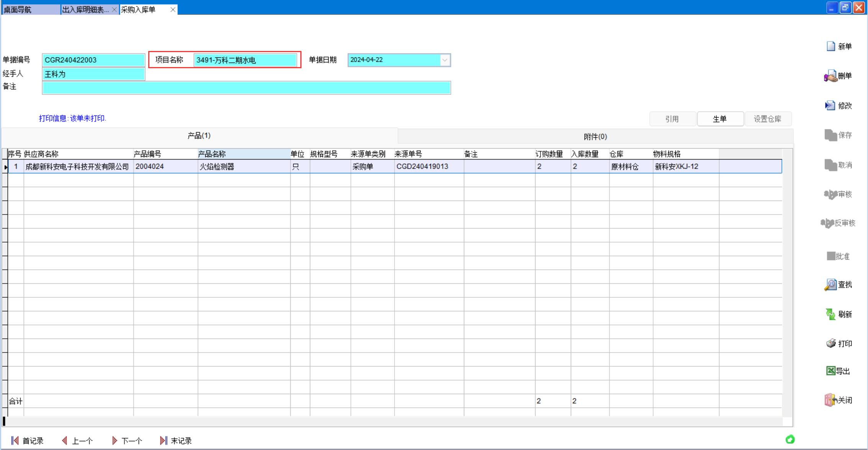868x450 pixels.
Task: Click the 刷新 (refresh) icon
Action: pos(830,314)
